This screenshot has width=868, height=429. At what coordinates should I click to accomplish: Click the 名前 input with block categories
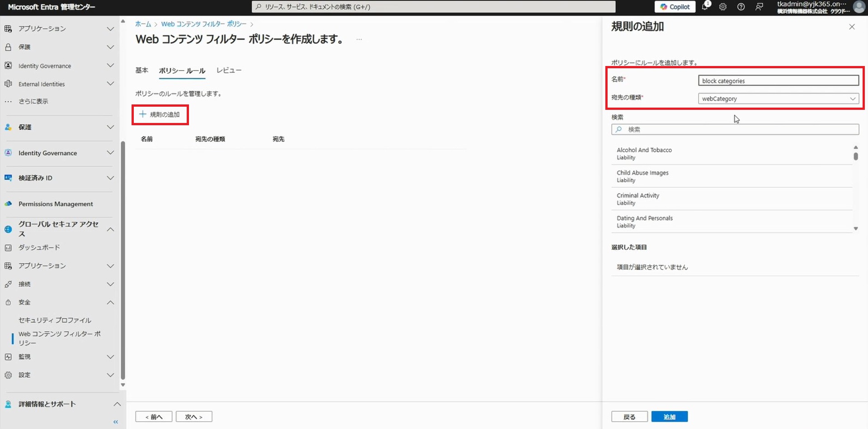tap(778, 80)
